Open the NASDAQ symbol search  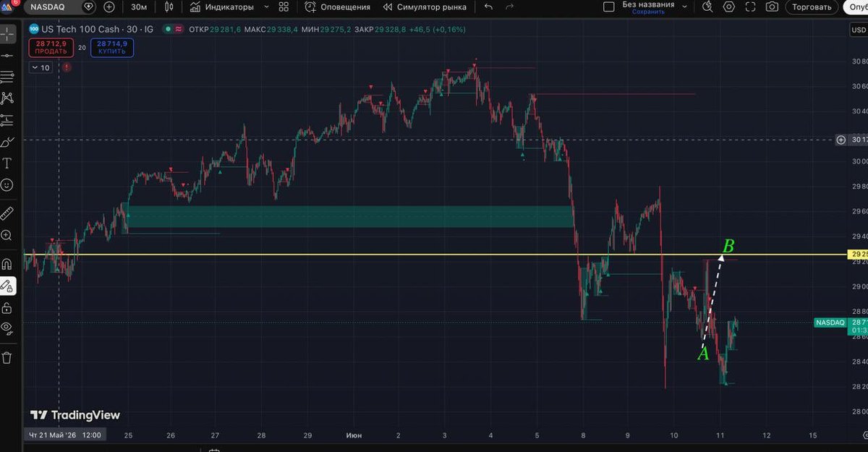pyautogui.click(x=47, y=7)
